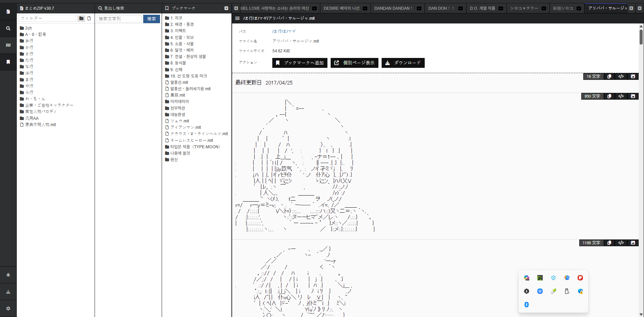Image resolution: width=644 pixels, height=317 pixels.
Task: Open the search panel from the left sidebar
Action: point(8,29)
